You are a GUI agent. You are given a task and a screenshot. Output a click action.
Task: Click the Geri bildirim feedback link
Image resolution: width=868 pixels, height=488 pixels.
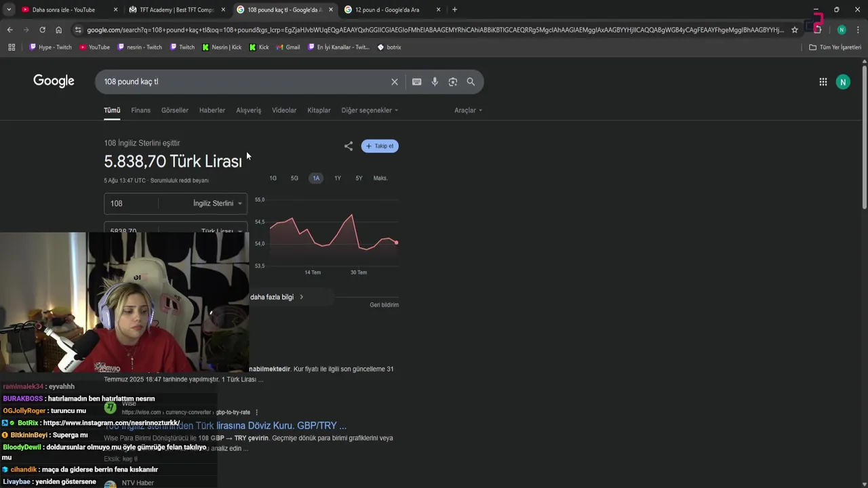tap(384, 305)
